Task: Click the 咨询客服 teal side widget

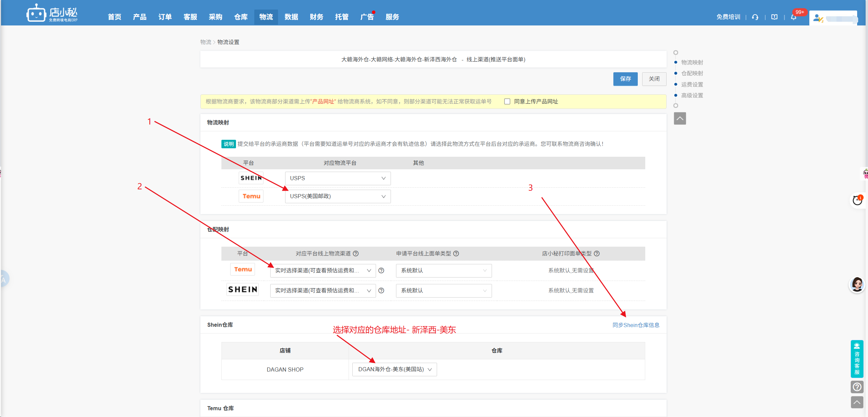Action: tap(857, 359)
